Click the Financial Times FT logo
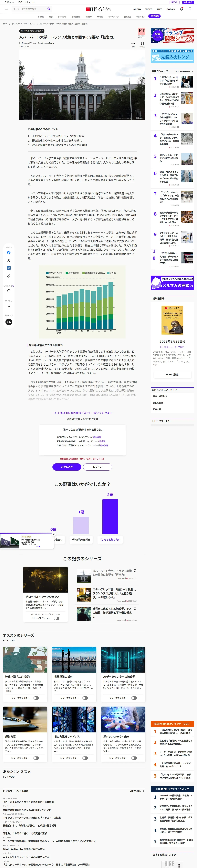Image resolution: width=197 pixels, height=868 pixels. [x=142, y=33]
